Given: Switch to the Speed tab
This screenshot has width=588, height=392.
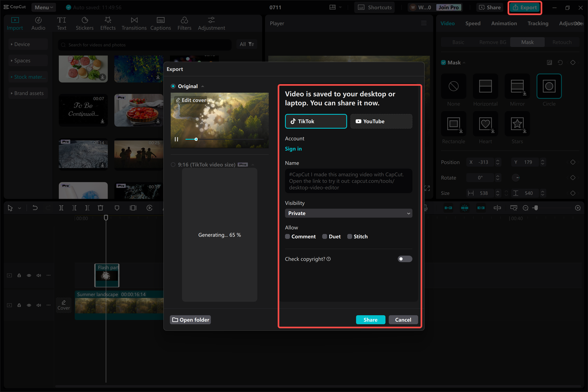Looking at the screenshot, I should (473, 23).
